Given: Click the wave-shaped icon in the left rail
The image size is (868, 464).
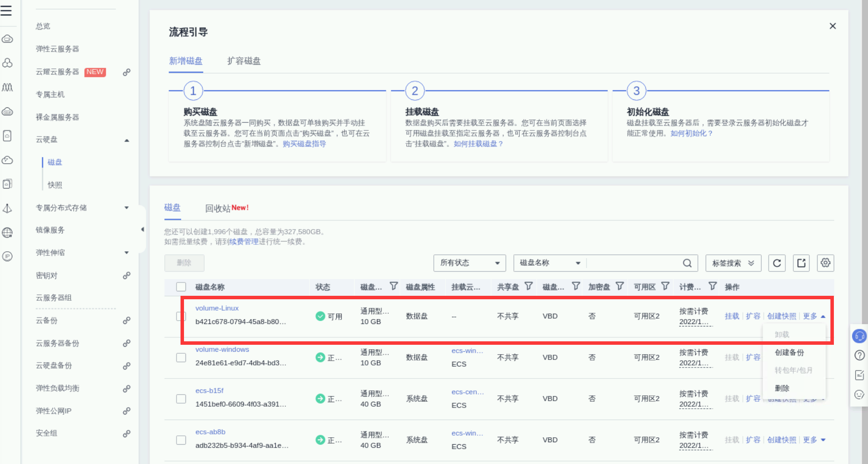Looking at the screenshot, I should (7, 88).
